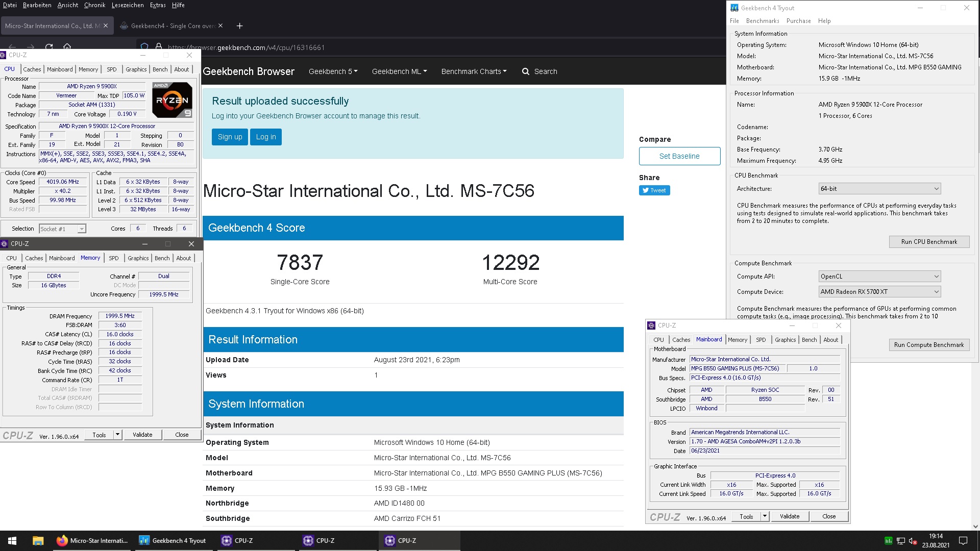Open Purchase menu in Geekbench 4 Tryout
This screenshot has width=980, height=551.
798,21
